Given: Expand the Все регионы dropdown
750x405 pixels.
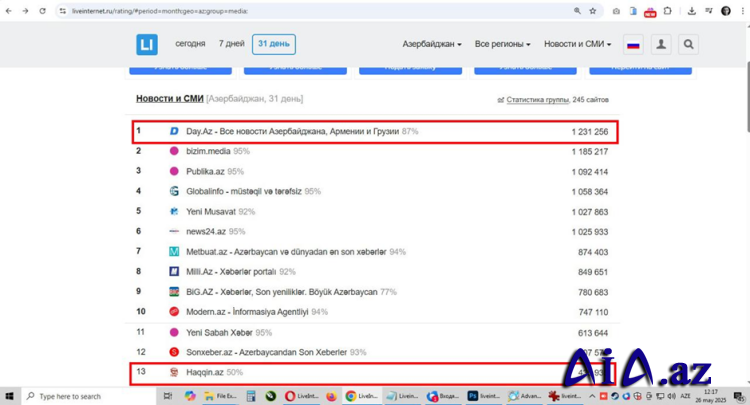Looking at the screenshot, I should point(503,44).
